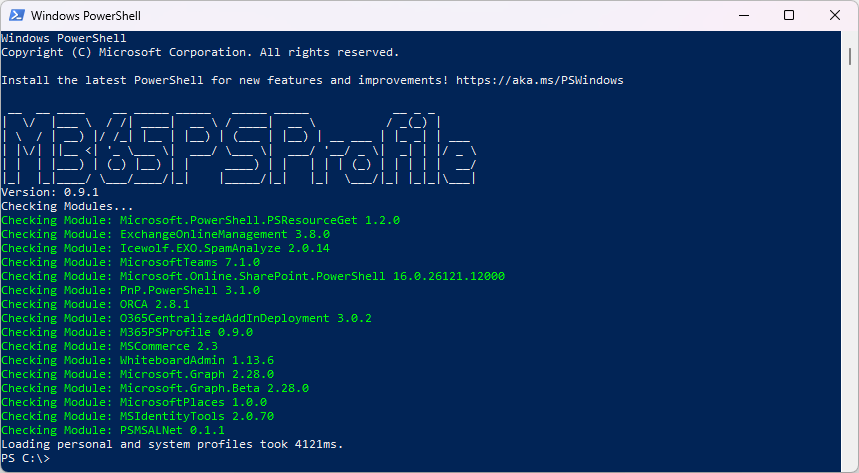The width and height of the screenshot is (859, 473).
Task: Click the M365PSProfile ASCII art banner
Action: (x=239, y=148)
